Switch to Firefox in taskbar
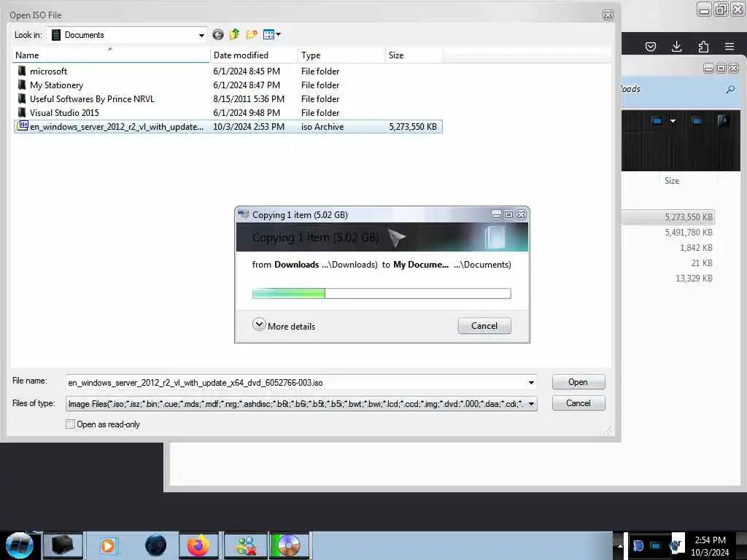This screenshot has width=747, height=560. [x=198, y=545]
